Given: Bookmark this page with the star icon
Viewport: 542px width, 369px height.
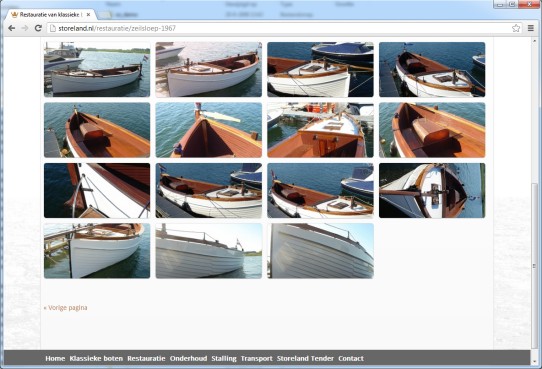Looking at the screenshot, I should point(516,28).
